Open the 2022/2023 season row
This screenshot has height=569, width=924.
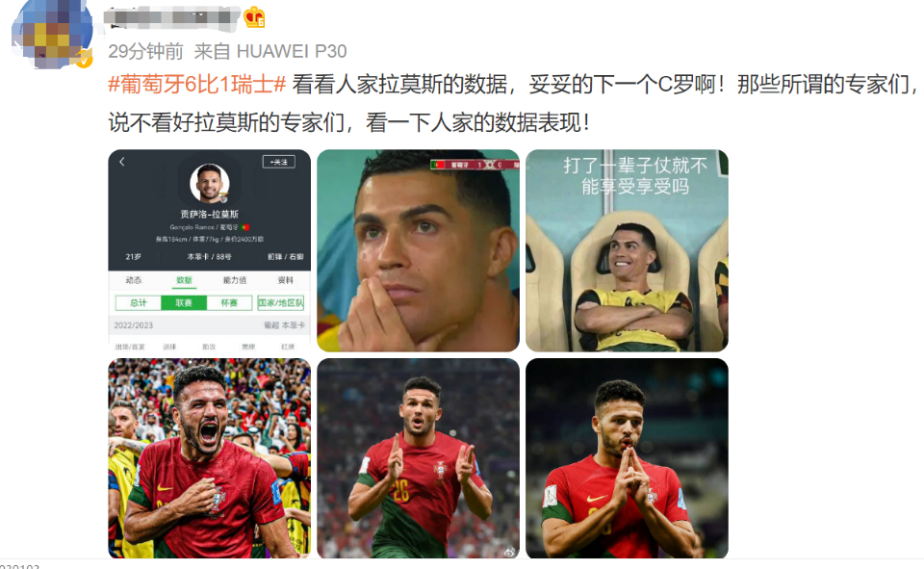pos(209,324)
